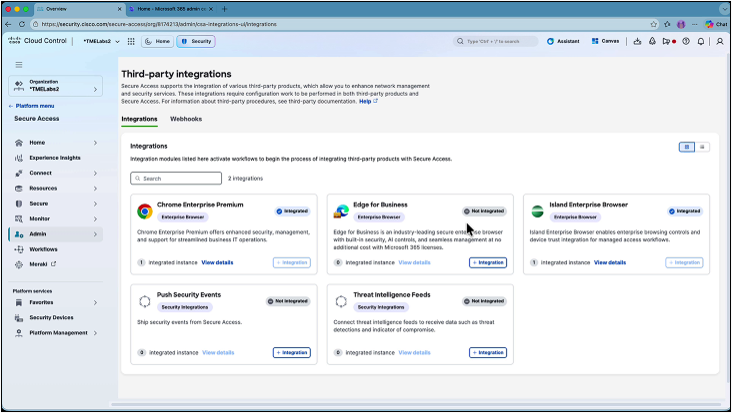Click the Push Security Events icon
This screenshot has width=732, height=413.
(145, 301)
